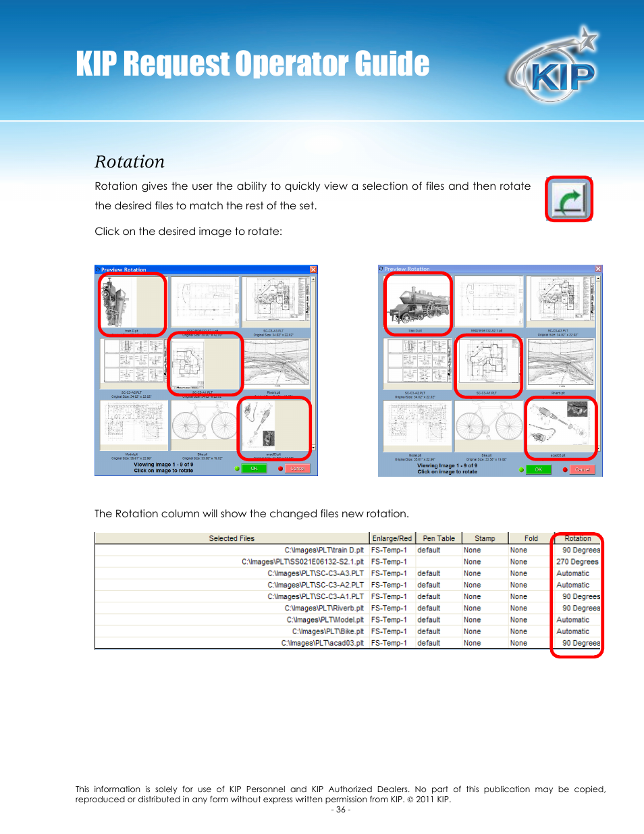Image resolution: width=644 pixels, height=834 pixels.
Task: Select the C:\Images\PLT\Riverb.plt file row
Action: click(348, 608)
